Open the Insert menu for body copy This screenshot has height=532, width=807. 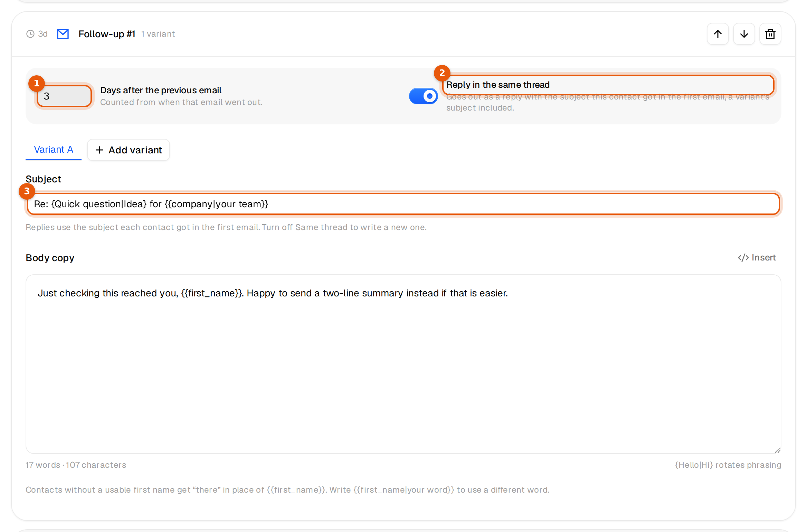tap(757, 258)
